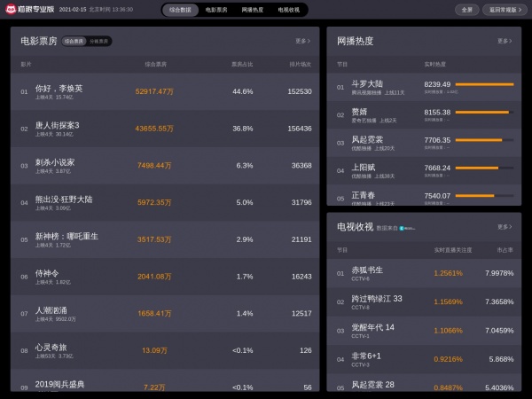The width and height of the screenshot is (532, 399).
Task: Click the date and time 2021-02-15
Action: click(x=96, y=10)
